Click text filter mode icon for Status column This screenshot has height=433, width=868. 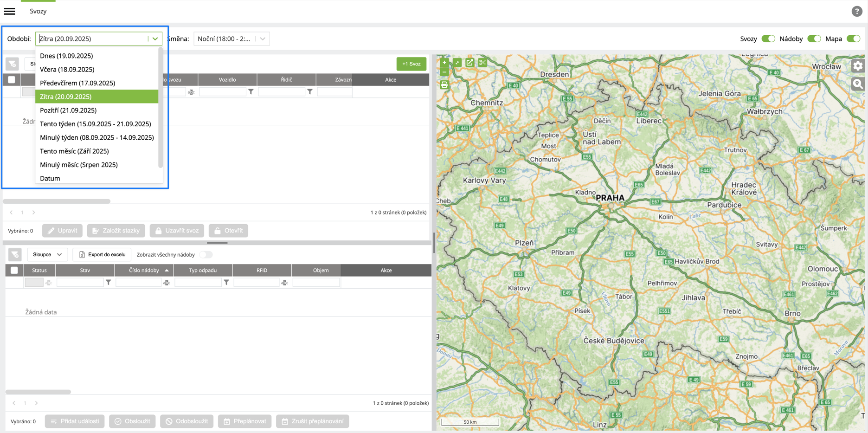point(49,283)
